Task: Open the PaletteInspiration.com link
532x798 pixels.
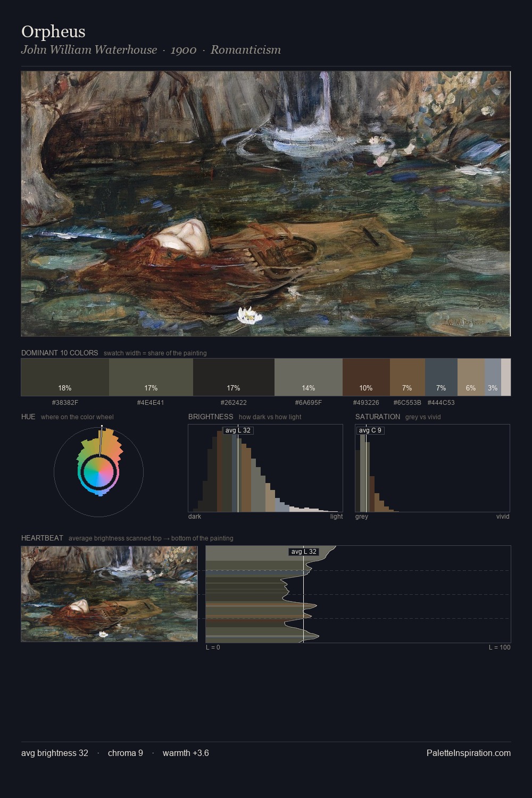Action: pos(469,753)
